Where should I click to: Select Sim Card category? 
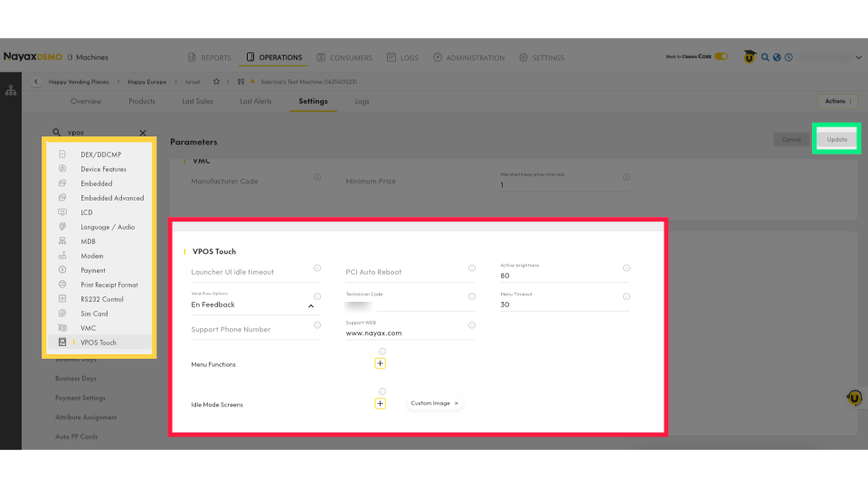coord(99,314)
